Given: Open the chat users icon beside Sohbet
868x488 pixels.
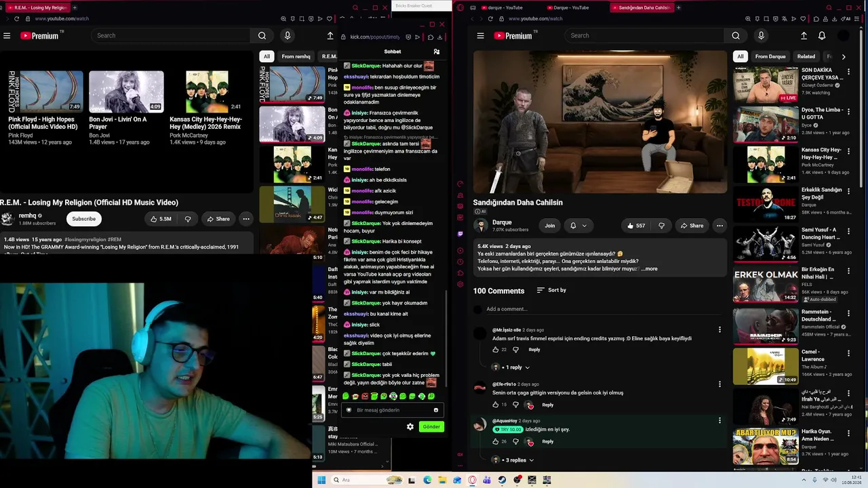Looking at the screenshot, I should (437, 52).
